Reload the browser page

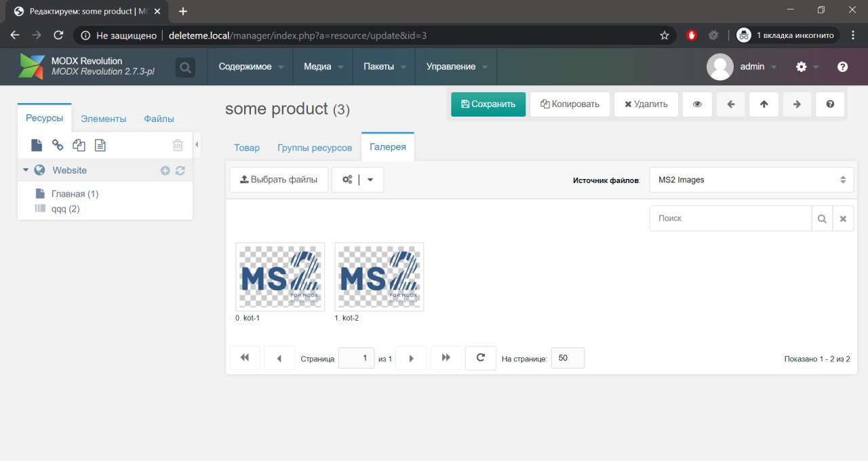(58, 35)
